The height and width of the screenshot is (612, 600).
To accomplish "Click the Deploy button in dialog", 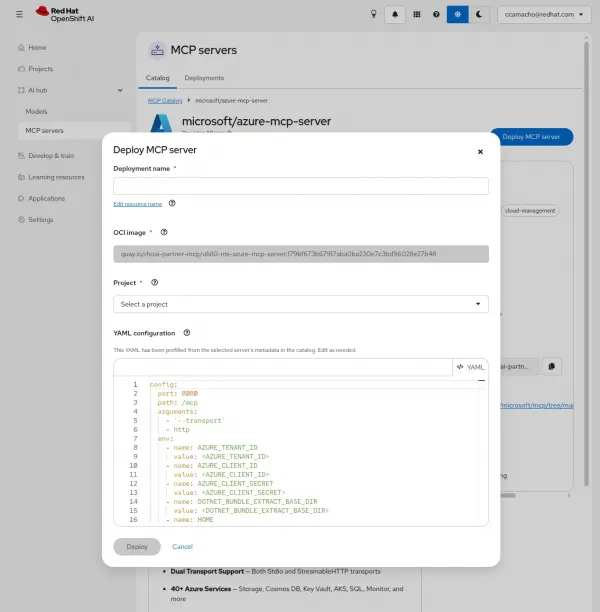I will 137,547.
